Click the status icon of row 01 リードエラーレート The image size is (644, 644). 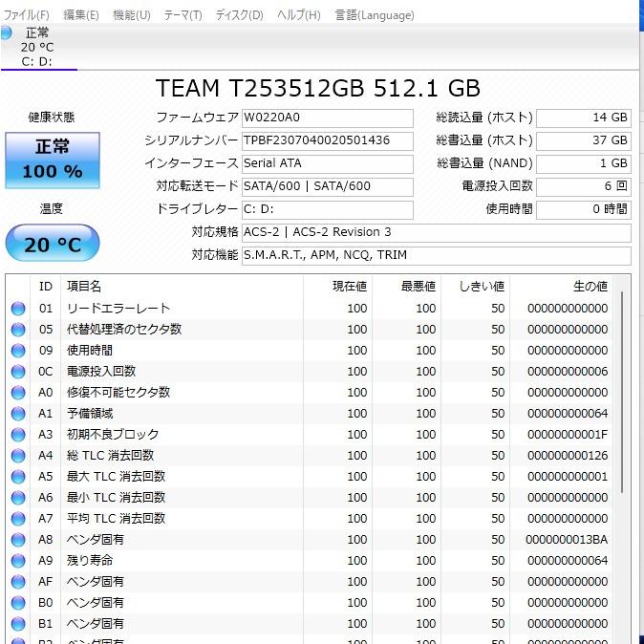[x=18, y=309]
